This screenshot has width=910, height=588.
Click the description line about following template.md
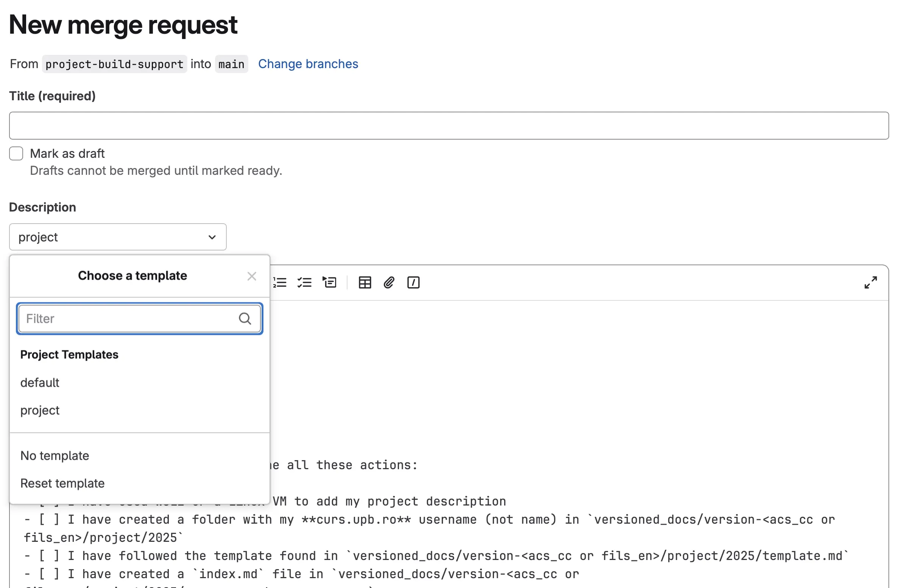436,556
